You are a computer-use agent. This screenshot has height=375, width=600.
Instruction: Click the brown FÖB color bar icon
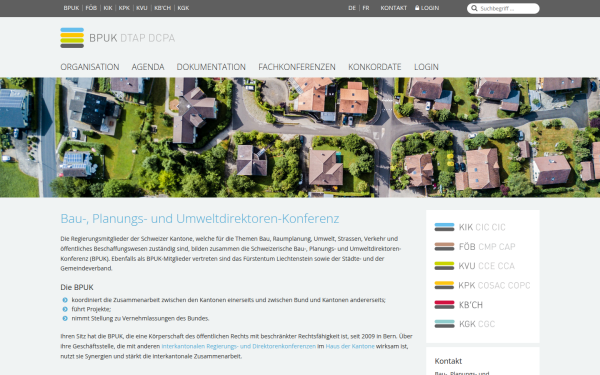click(x=444, y=246)
